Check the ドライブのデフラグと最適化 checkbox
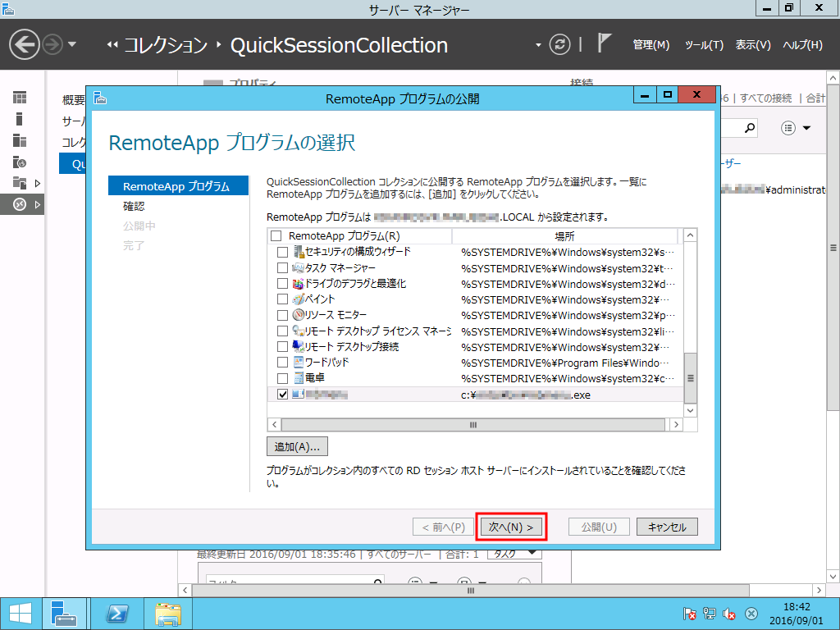This screenshot has height=630, width=840. point(282,283)
